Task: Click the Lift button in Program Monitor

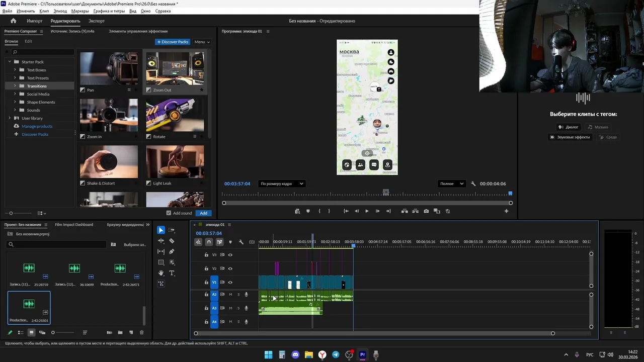Action: pos(405,211)
